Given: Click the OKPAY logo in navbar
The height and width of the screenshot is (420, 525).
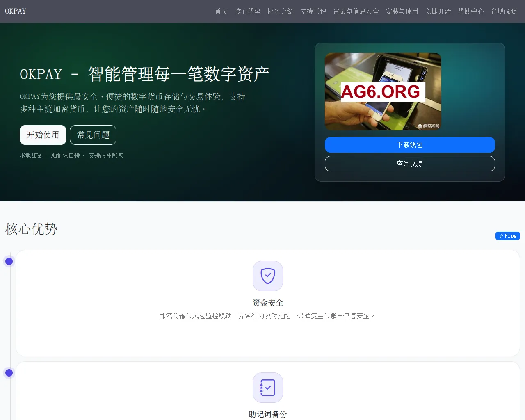Looking at the screenshot, I should [16, 11].
